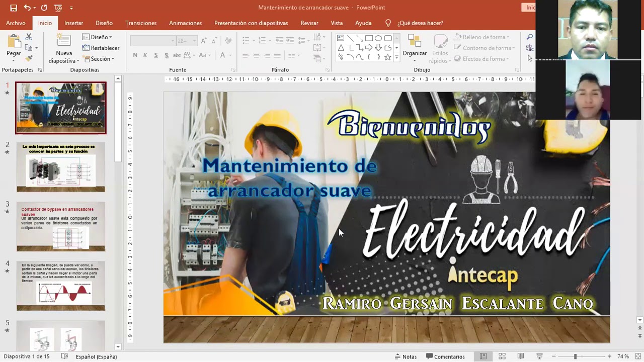The height and width of the screenshot is (362, 644).
Task: Switch to the Insertar tab
Action: [73, 23]
